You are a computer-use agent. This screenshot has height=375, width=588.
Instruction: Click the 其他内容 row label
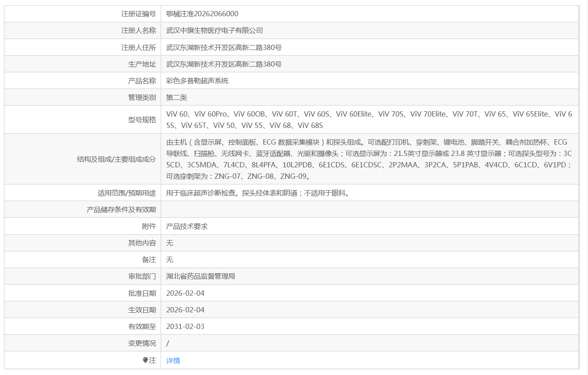pyautogui.click(x=142, y=243)
